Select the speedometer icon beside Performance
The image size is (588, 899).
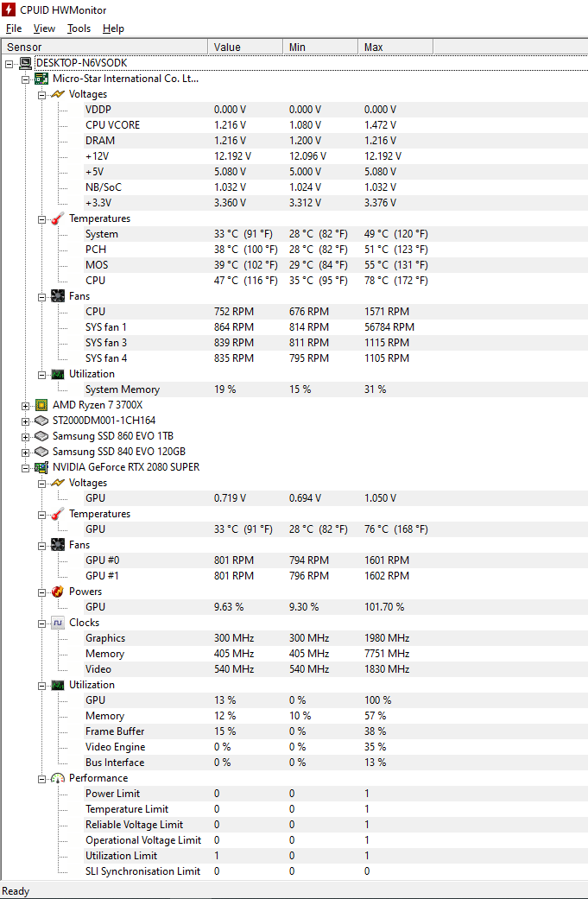pos(58,778)
